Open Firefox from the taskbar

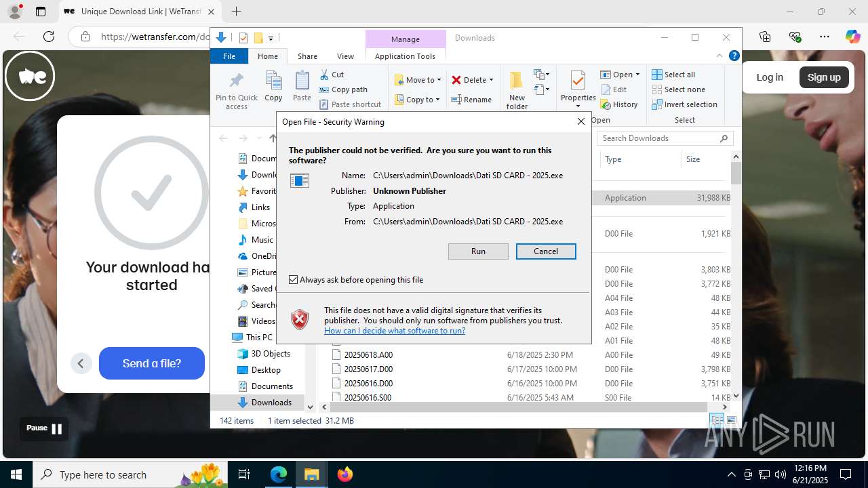(x=345, y=474)
